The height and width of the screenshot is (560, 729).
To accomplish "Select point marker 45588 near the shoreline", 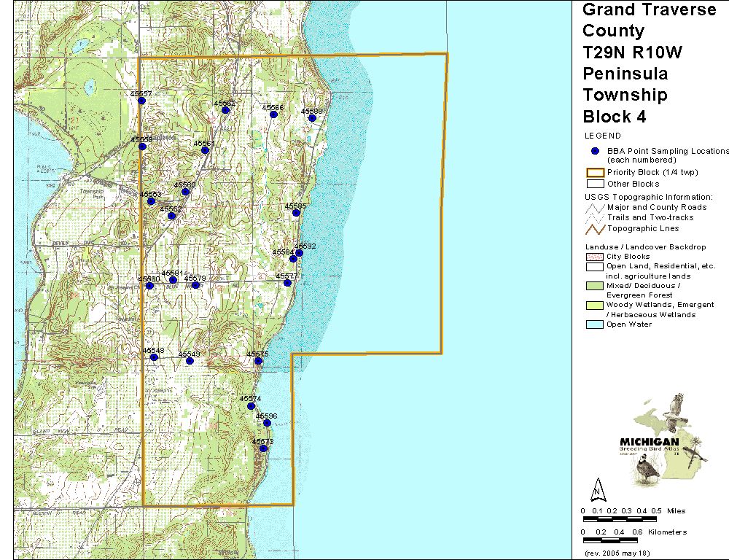I will click(x=312, y=118).
